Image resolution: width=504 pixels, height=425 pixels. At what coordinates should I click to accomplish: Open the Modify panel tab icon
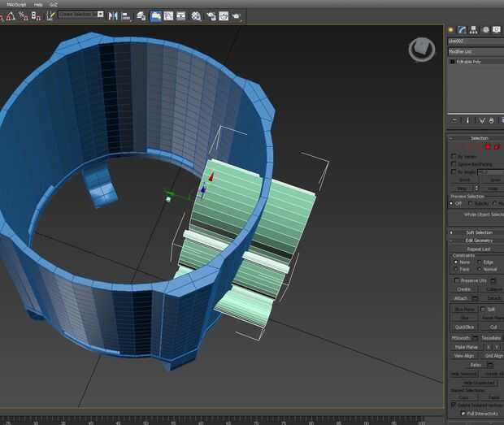pos(462,29)
